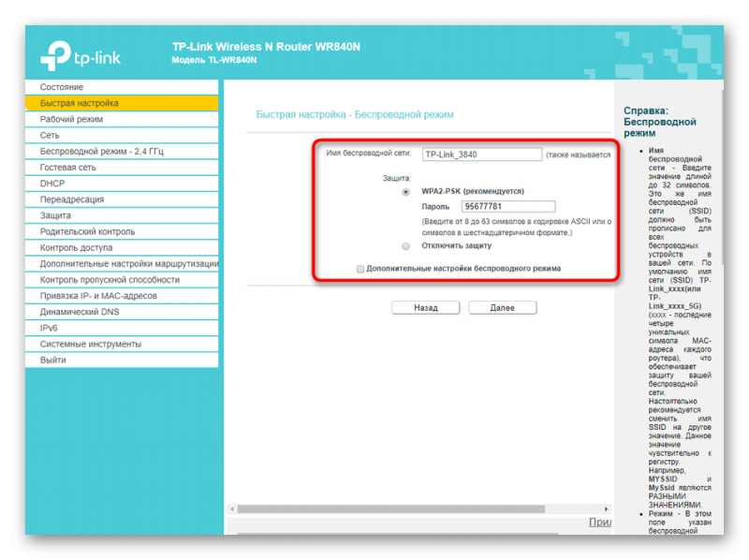Click the Далее button

(503, 308)
